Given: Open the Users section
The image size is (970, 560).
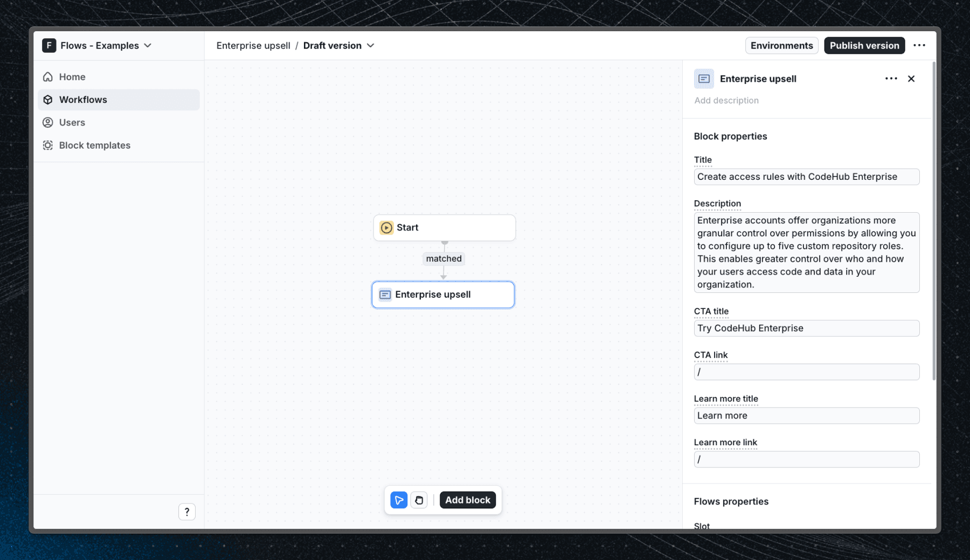Looking at the screenshot, I should 71,122.
